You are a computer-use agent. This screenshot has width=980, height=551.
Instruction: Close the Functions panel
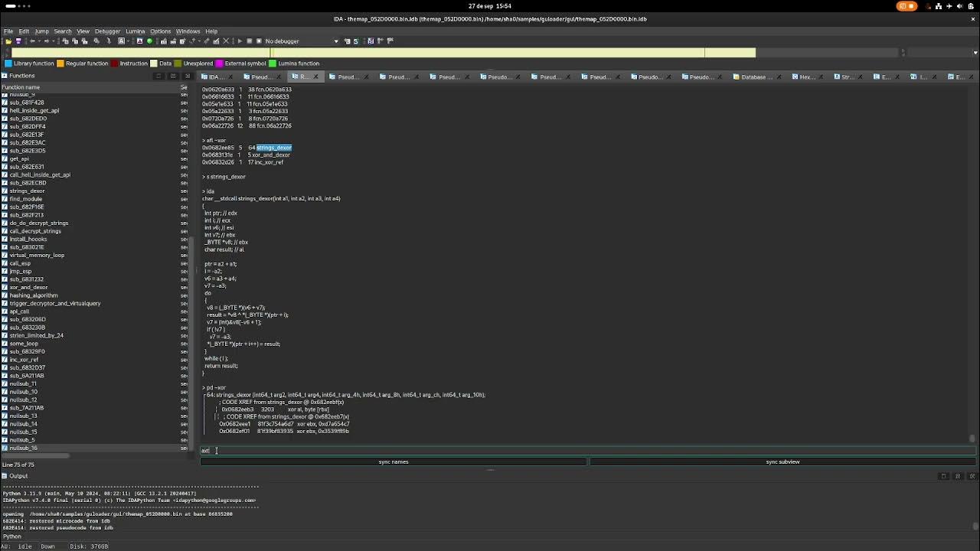(x=186, y=76)
